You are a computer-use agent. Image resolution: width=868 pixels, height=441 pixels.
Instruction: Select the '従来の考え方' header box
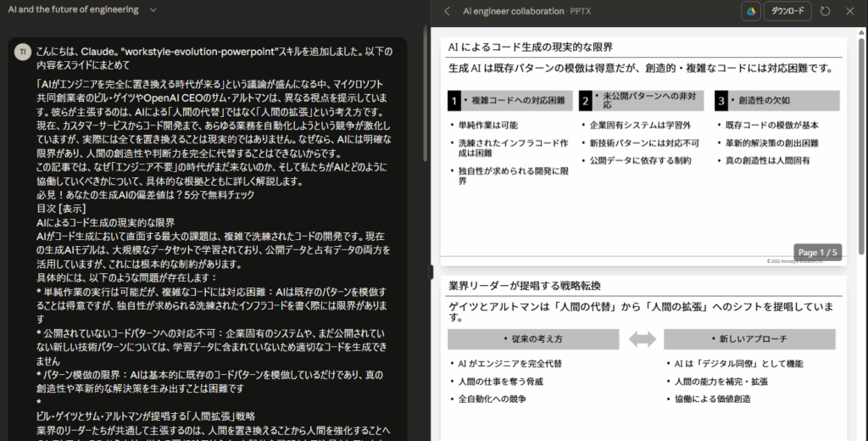click(533, 339)
